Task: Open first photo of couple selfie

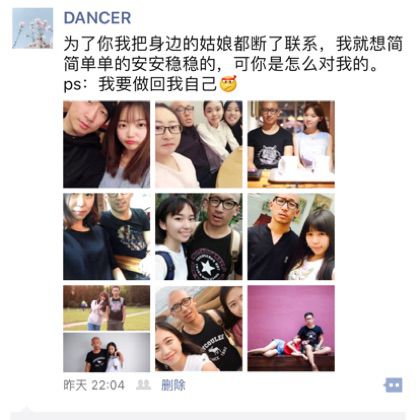Action: pos(107,144)
